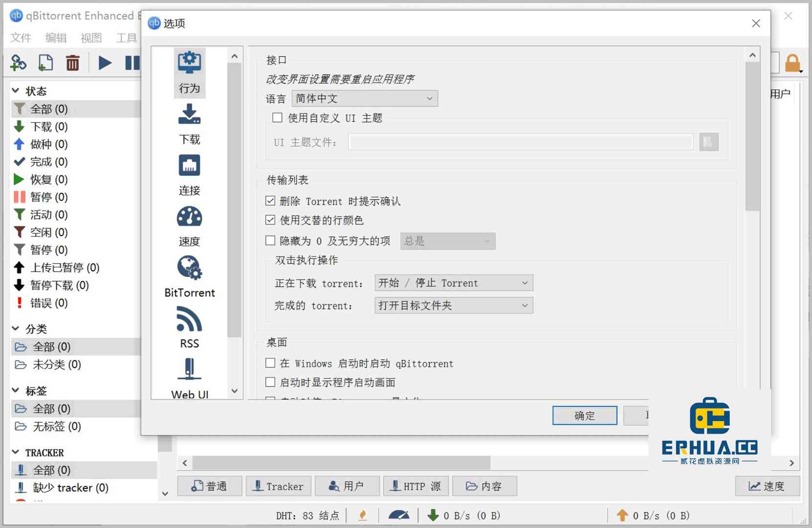Click the UI theme file browse button
The image size is (812, 528).
click(x=709, y=142)
